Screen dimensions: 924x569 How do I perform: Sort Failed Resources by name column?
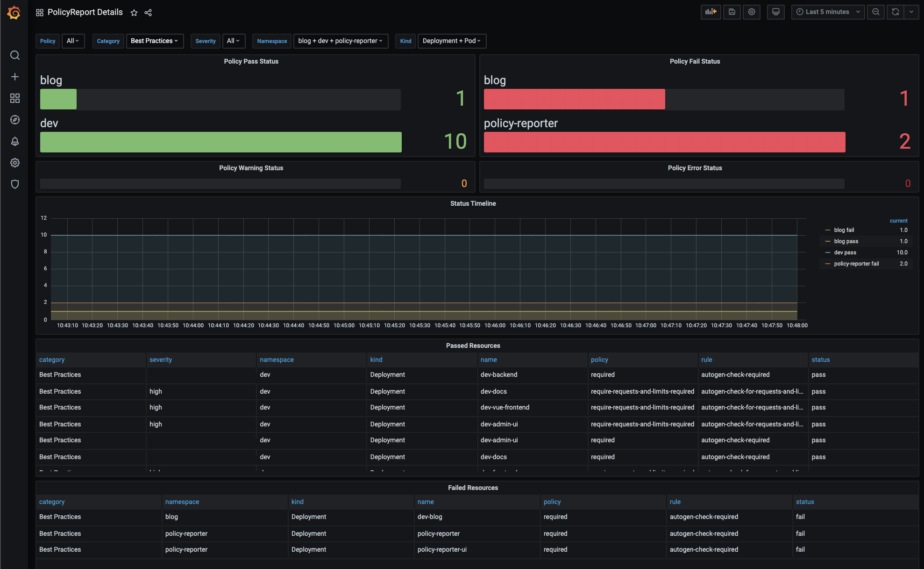(x=426, y=502)
